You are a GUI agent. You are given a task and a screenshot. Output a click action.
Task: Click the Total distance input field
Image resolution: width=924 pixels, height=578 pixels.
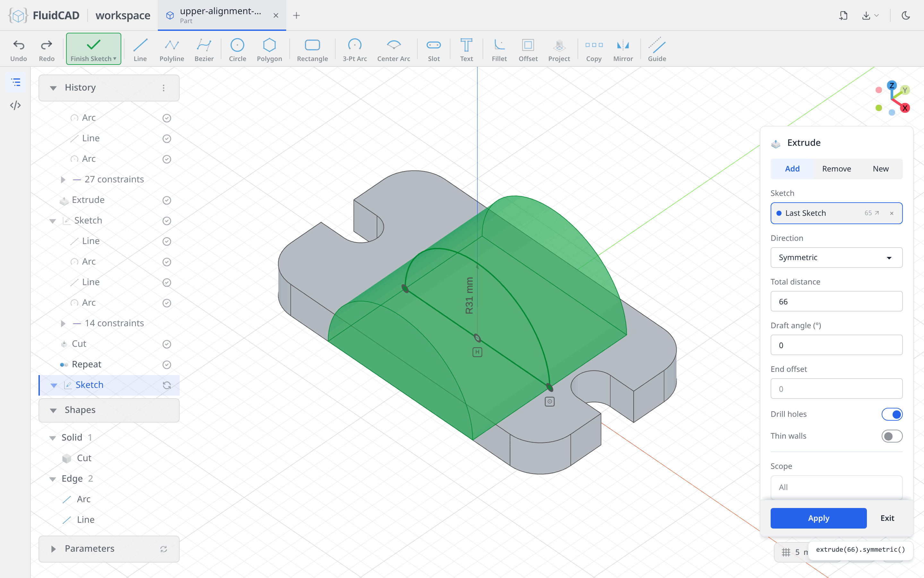(836, 302)
